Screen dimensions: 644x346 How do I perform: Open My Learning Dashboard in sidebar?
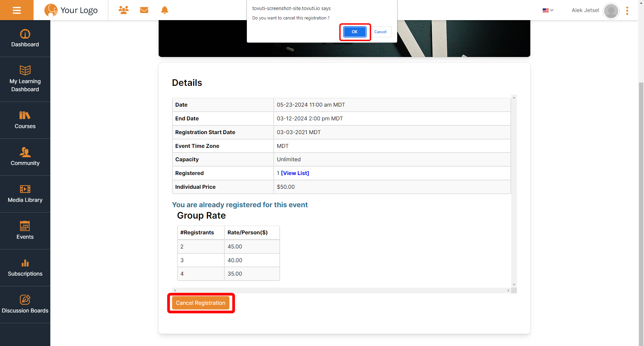(x=25, y=79)
